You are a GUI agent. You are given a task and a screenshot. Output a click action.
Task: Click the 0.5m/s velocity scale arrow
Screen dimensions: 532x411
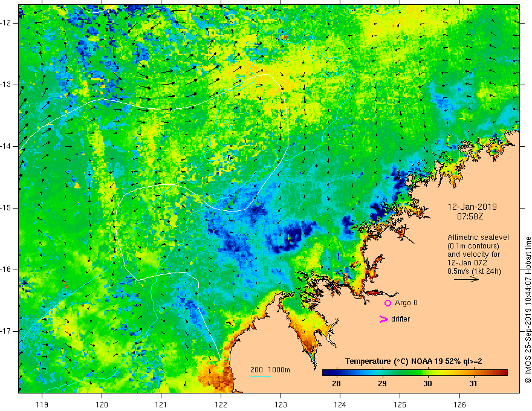(x=466, y=279)
